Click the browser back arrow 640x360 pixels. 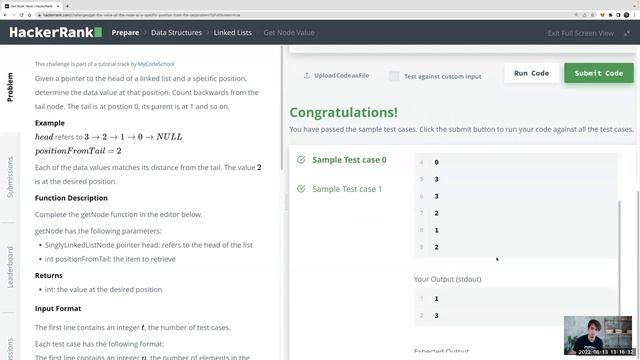point(5,15)
